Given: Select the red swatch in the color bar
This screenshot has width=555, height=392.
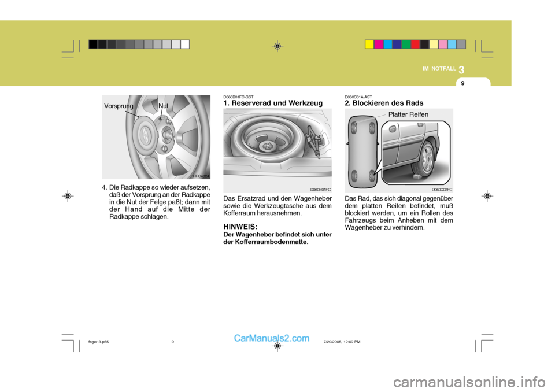Looking at the screenshot, I should (416, 45).
